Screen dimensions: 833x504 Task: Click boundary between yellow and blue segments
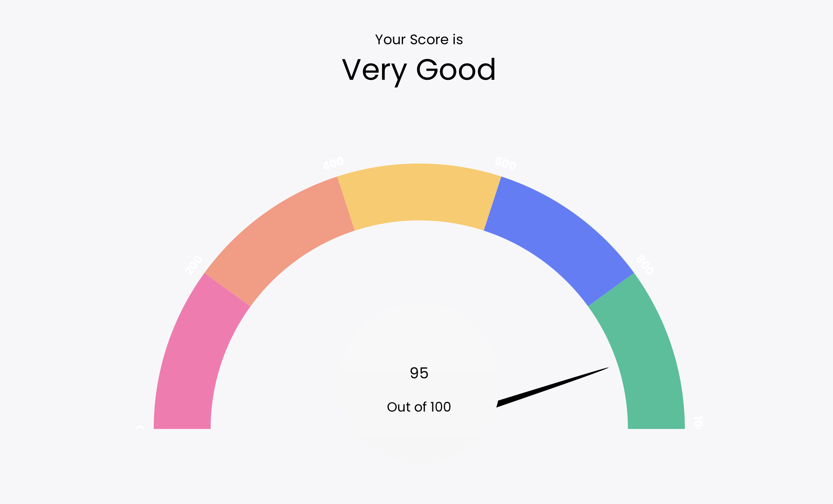point(492,204)
